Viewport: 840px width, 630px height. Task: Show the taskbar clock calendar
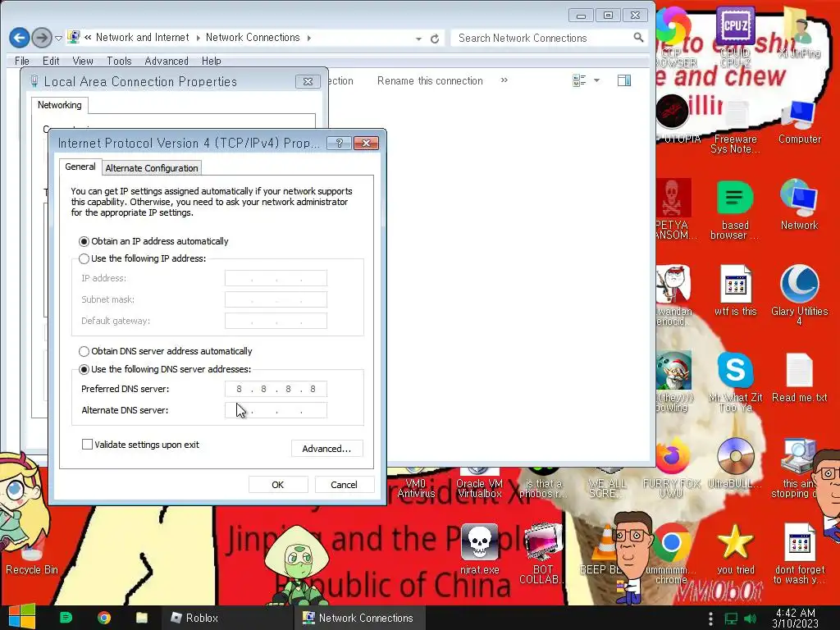pyautogui.click(x=796, y=618)
